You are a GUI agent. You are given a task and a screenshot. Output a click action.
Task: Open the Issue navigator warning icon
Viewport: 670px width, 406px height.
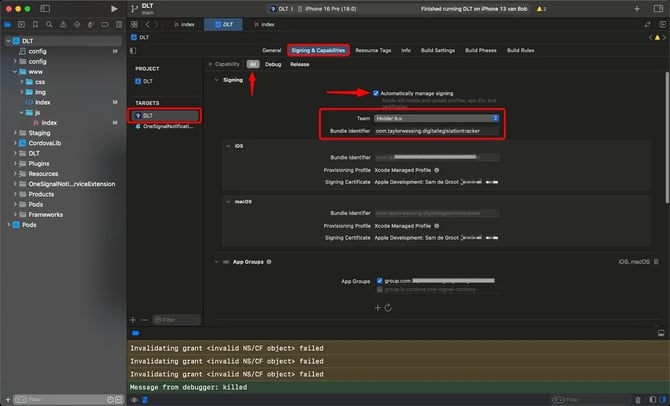point(63,26)
